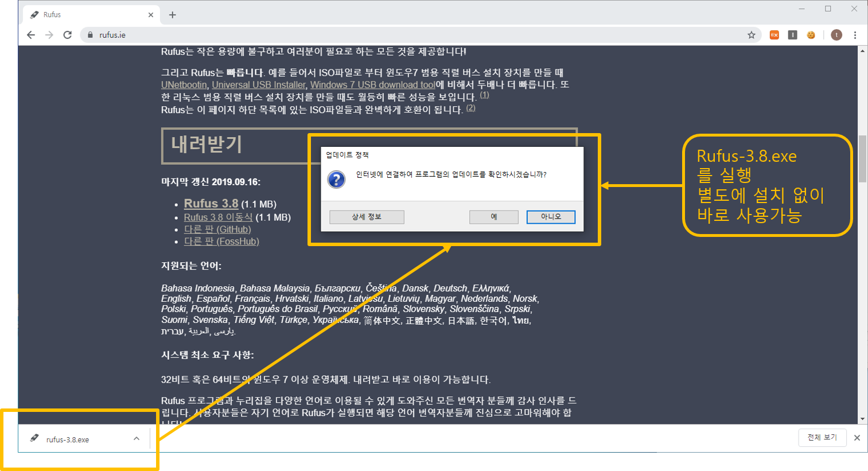Screen dimensions: 868x471
Task: Open the Chrome three-dot menu
Action: coord(855,35)
